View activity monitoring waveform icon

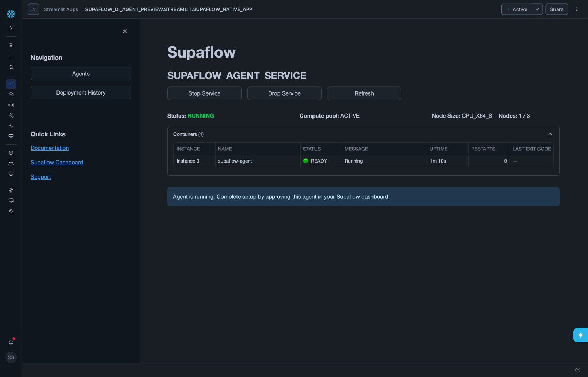coord(11,126)
